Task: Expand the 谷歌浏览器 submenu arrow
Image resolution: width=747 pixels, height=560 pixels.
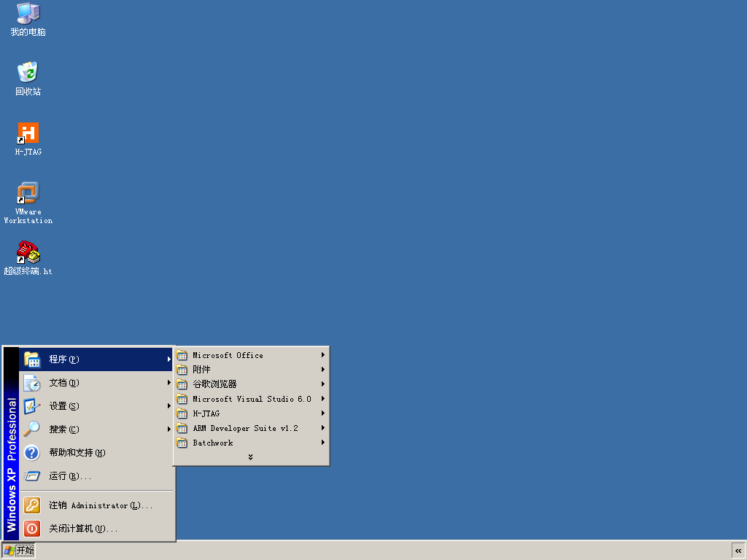Action: point(322,384)
